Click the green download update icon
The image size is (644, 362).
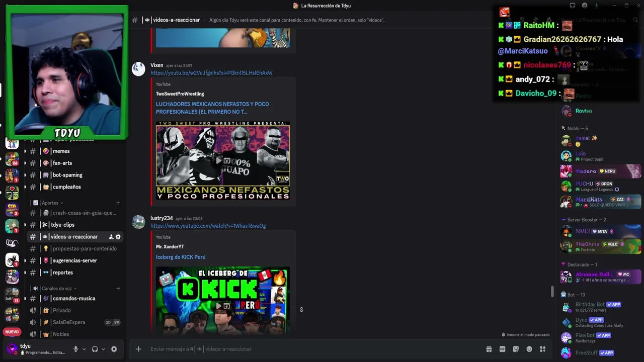point(597,6)
